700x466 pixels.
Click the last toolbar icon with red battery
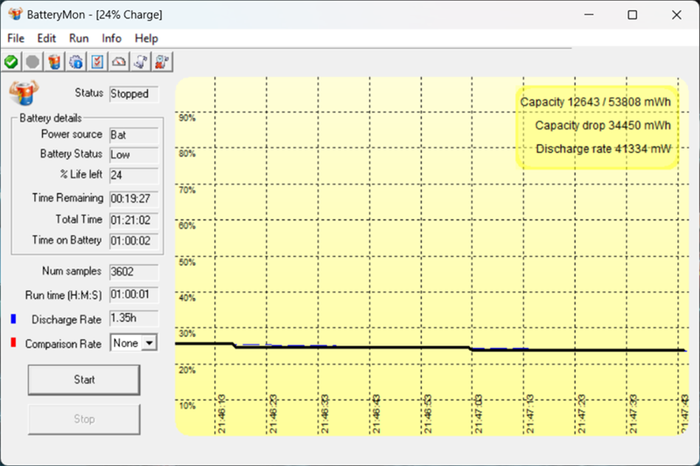[x=162, y=62]
